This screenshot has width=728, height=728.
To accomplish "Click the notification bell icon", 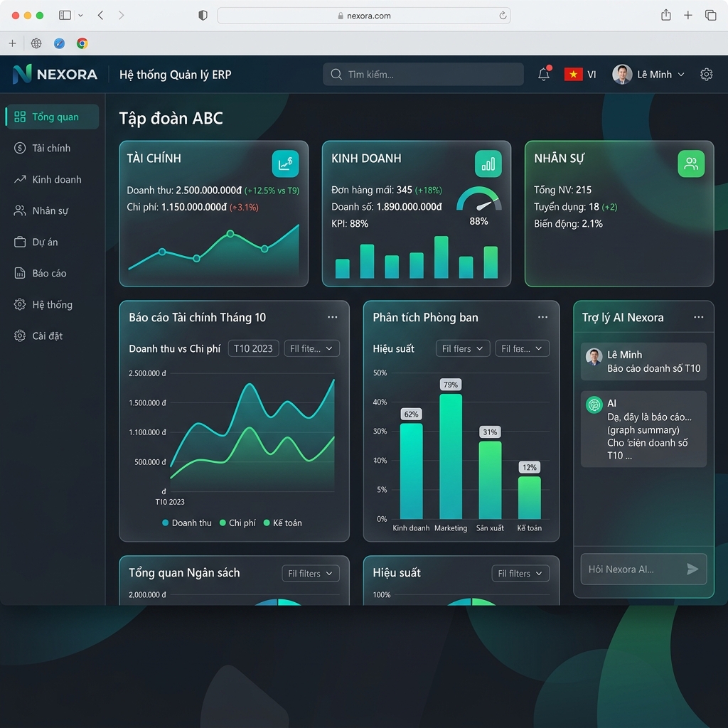I will pyautogui.click(x=543, y=74).
